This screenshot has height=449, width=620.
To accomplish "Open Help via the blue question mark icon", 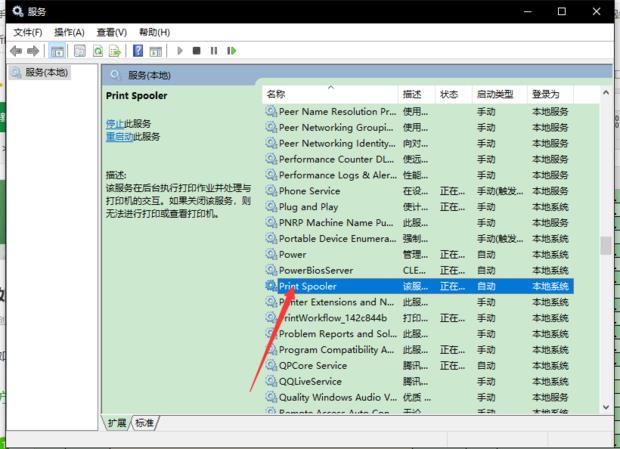I will pyautogui.click(x=138, y=50).
